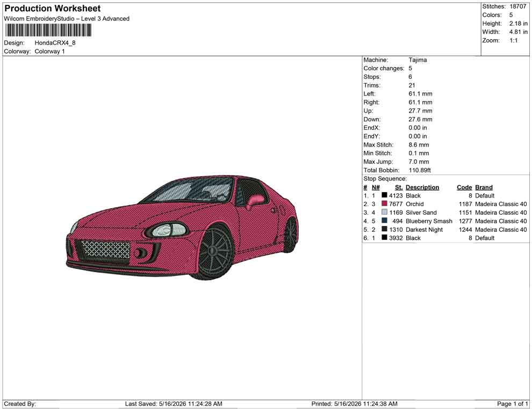Click the total bobbin value '110.89ft'

(420, 170)
